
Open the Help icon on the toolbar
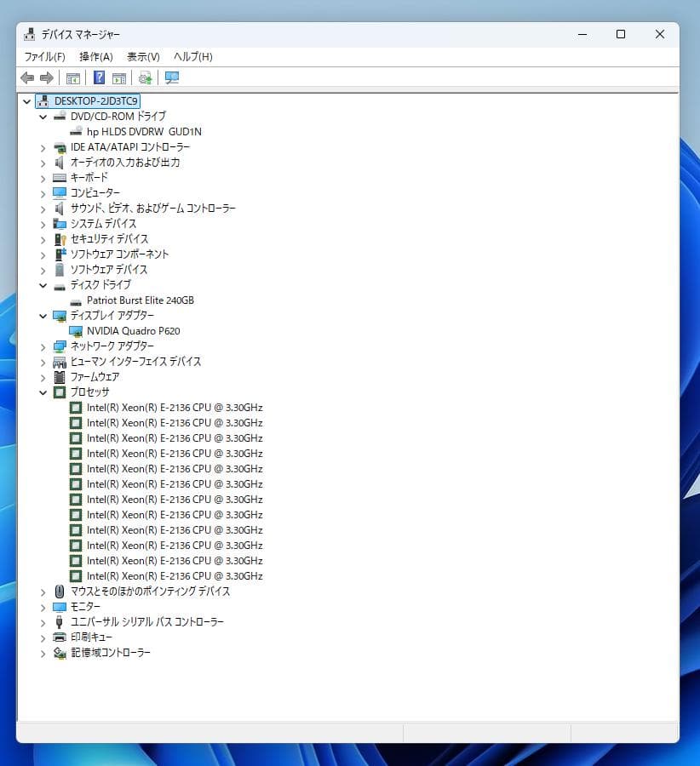pyautogui.click(x=100, y=77)
